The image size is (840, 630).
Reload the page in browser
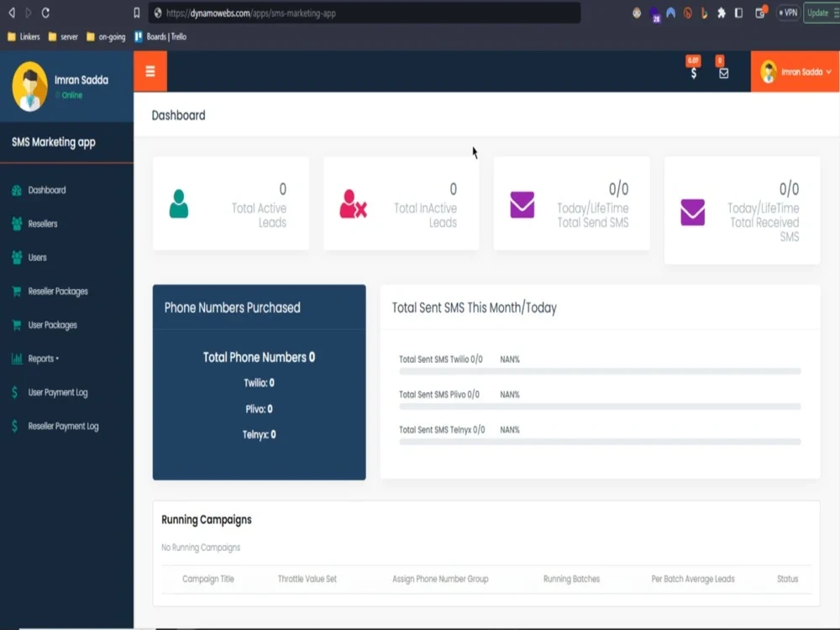coord(45,13)
